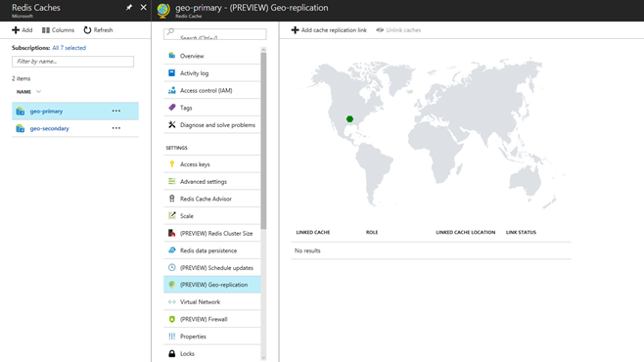This screenshot has height=362, width=644.
Task: Click the scrollbar up arrow in resource menu
Action: pos(263,50)
